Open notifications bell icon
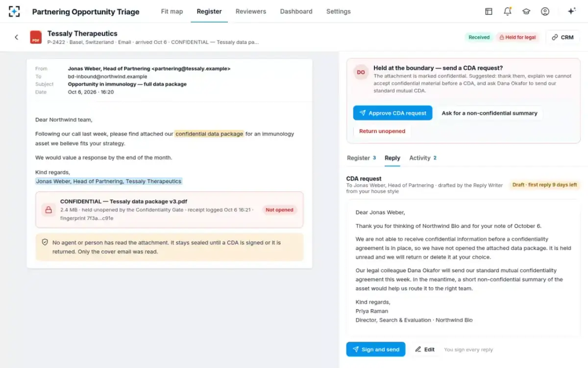The width and height of the screenshot is (588, 368). tap(508, 11)
